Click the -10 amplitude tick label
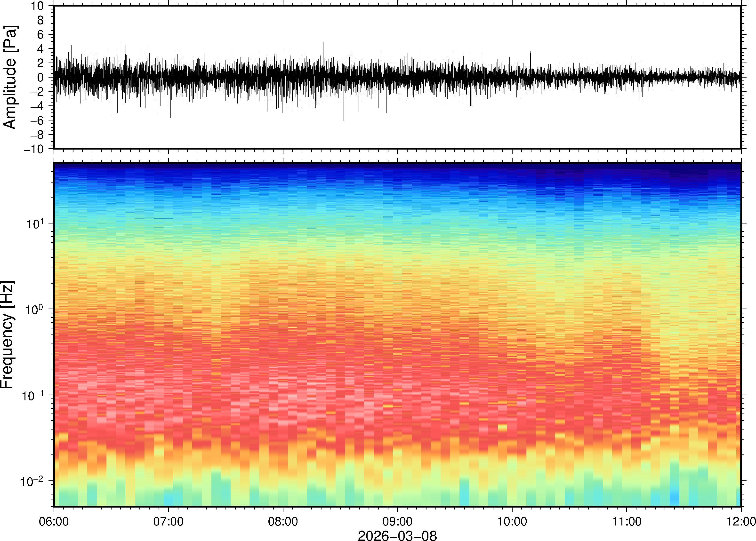This screenshot has width=756, height=541. pyautogui.click(x=33, y=149)
